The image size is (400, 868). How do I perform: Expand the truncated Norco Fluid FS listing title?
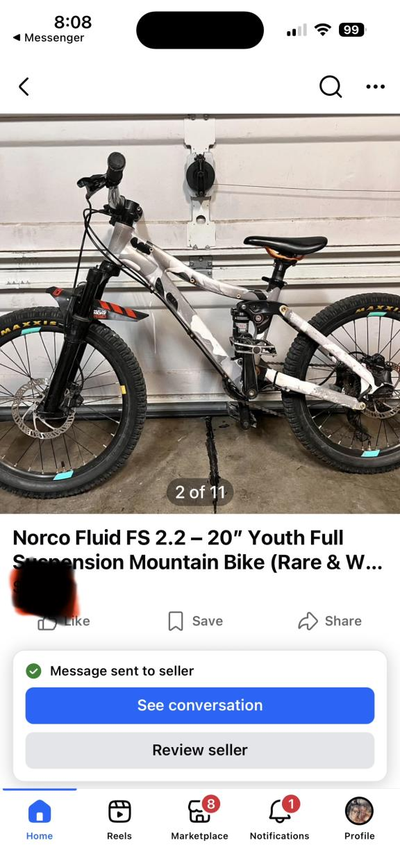click(x=198, y=549)
